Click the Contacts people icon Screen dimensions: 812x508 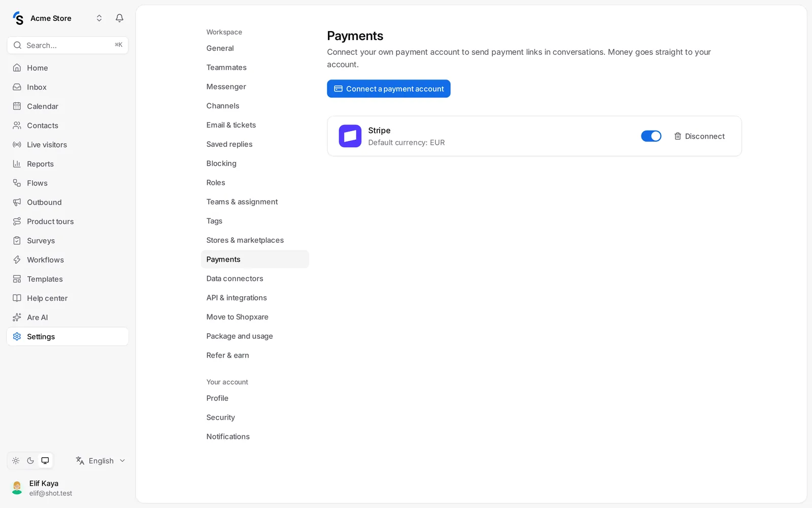pos(17,125)
